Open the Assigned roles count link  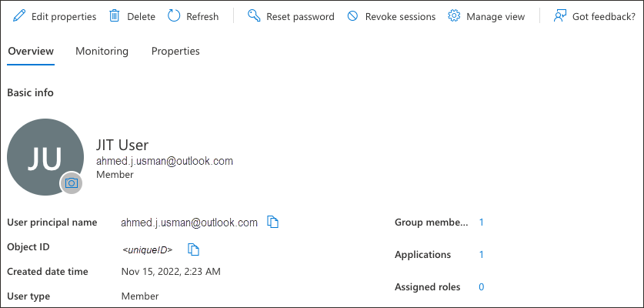point(482,287)
